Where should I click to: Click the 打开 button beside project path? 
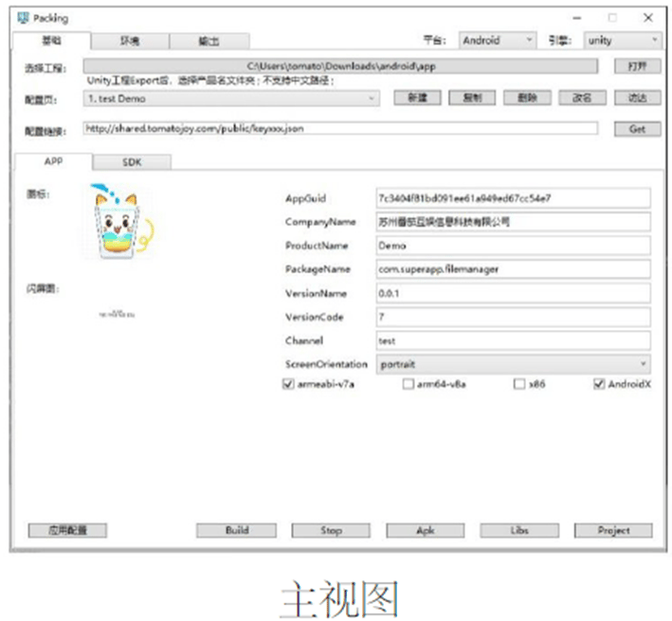637,66
